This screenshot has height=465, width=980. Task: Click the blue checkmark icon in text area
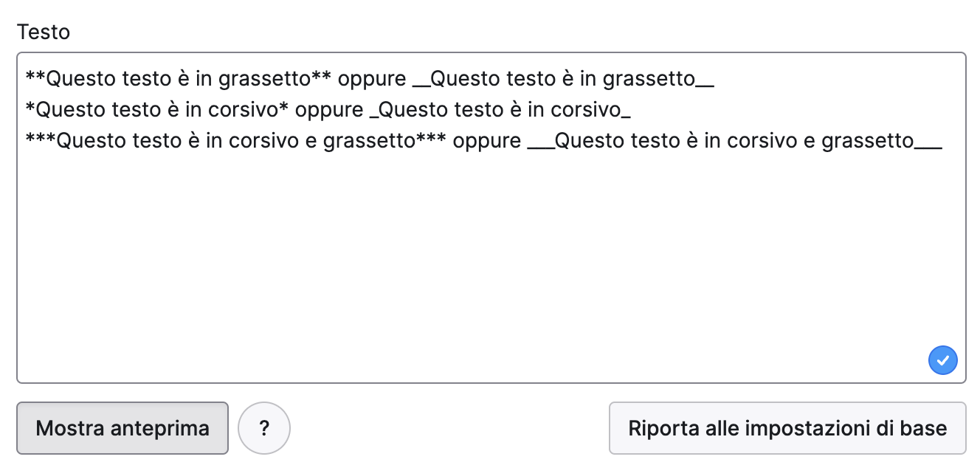[942, 360]
